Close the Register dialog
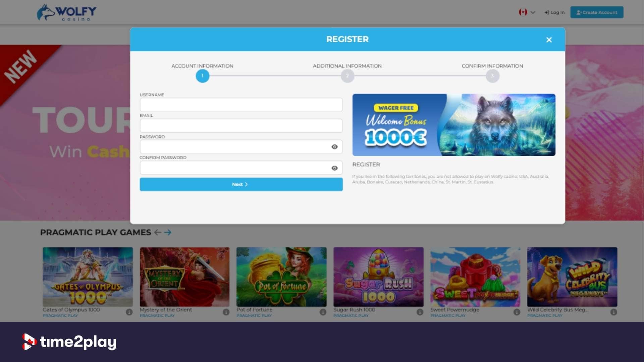Screen dimensions: 644x362 tap(549, 40)
